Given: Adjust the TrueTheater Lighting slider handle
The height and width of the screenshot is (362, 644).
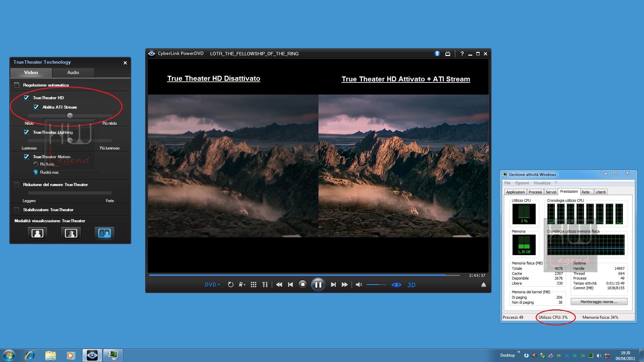Looking at the screenshot, I should pos(70,140).
